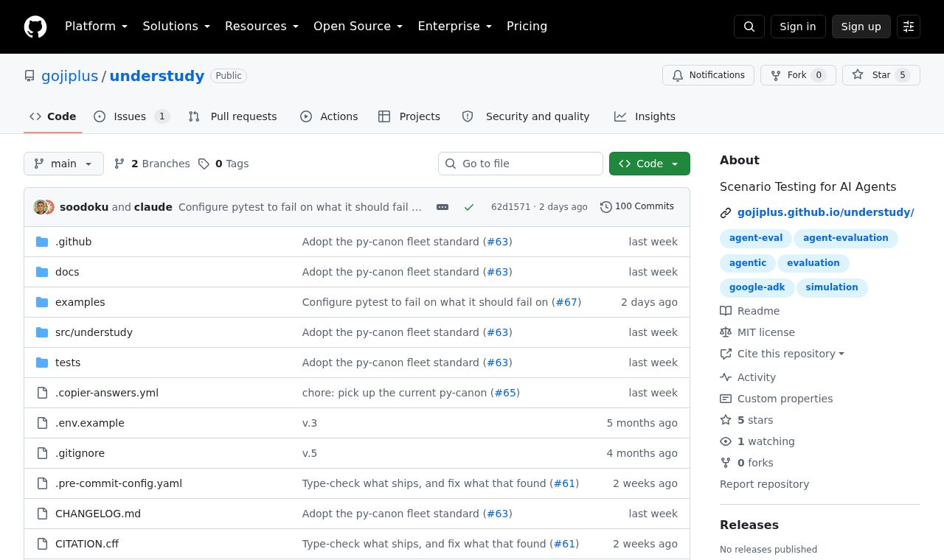The width and height of the screenshot is (944, 560).
Task: Click the Report repository link
Action: pos(764,484)
